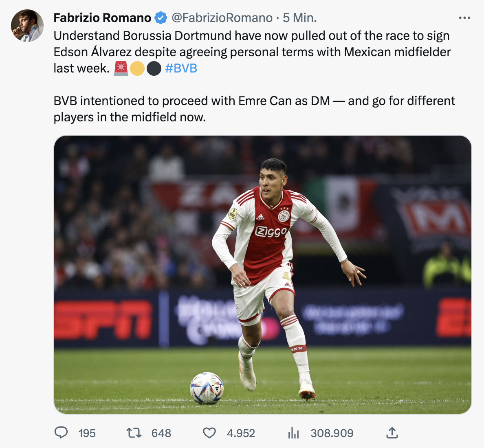Open the three-dot more options menu
Screen dimensions: 484x448
[464, 18]
